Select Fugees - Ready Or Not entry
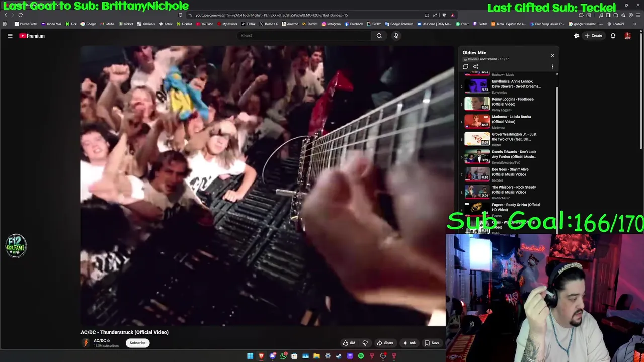Viewport: 644px width, 362px height. [x=508, y=209]
